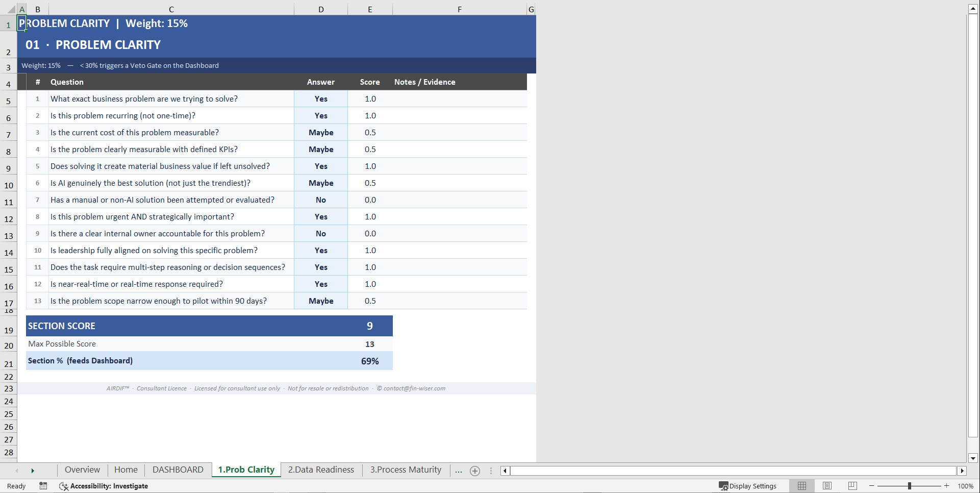
Task: Select Maybe answer for 90 days pilot question
Action: 321,301
